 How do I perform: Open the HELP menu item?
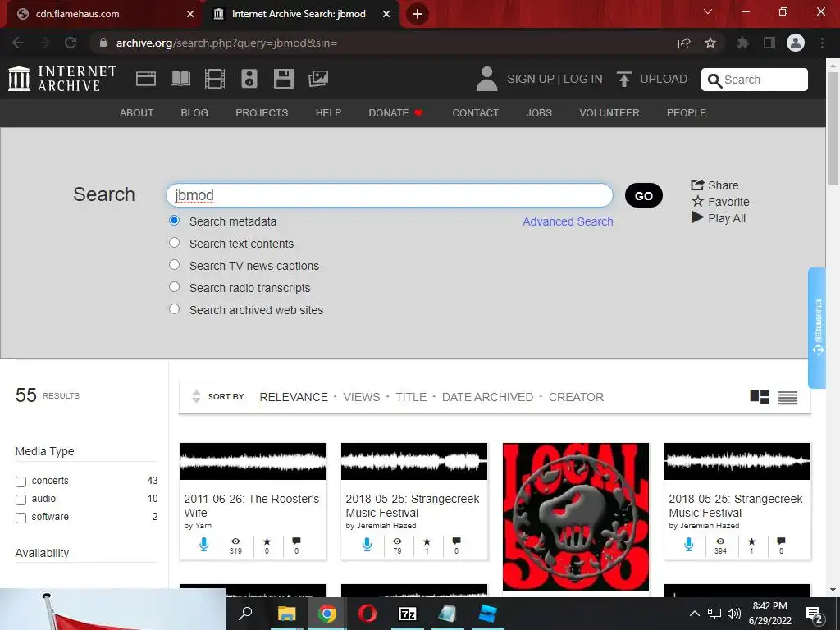[328, 113]
